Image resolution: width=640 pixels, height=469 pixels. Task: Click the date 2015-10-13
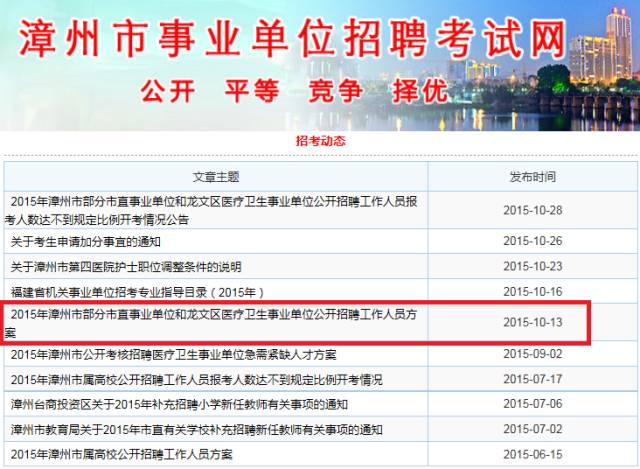click(533, 322)
